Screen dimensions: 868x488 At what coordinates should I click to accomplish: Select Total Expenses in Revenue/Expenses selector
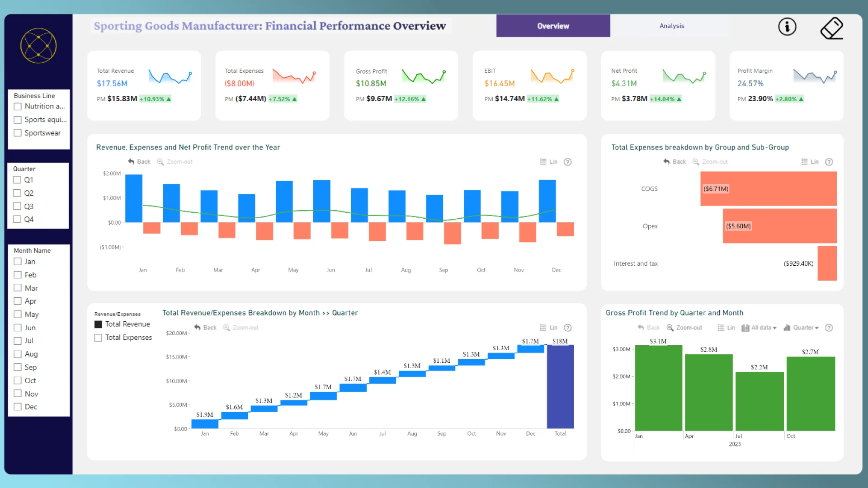tap(98, 338)
